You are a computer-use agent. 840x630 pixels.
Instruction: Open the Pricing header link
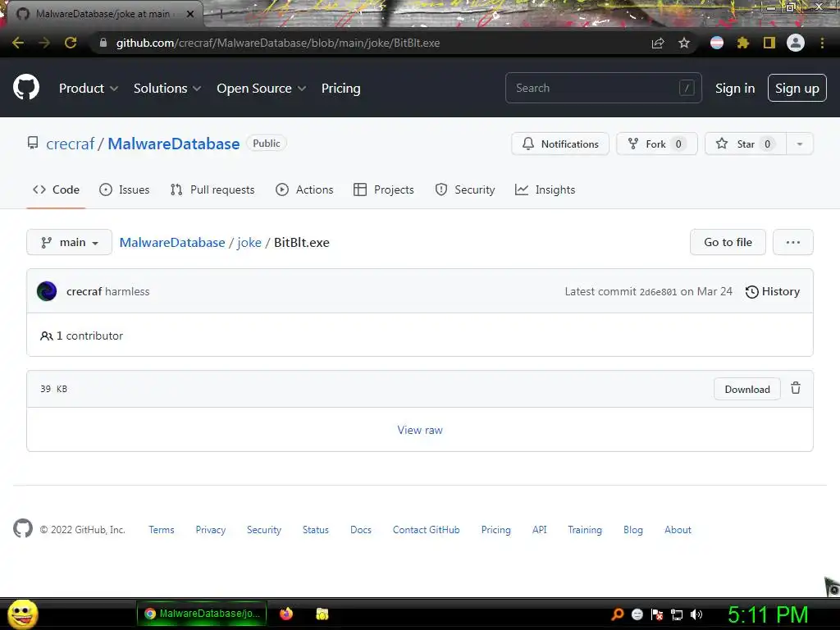click(x=340, y=89)
